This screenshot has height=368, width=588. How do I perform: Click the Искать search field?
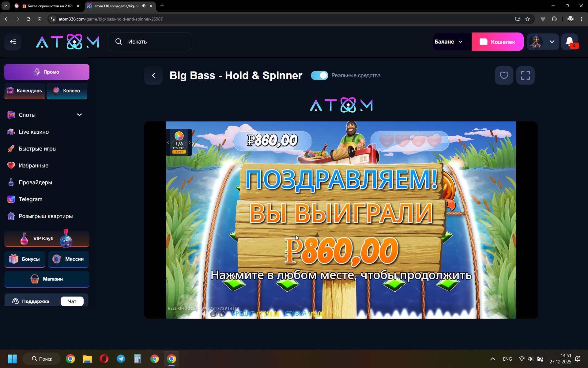[x=150, y=42]
